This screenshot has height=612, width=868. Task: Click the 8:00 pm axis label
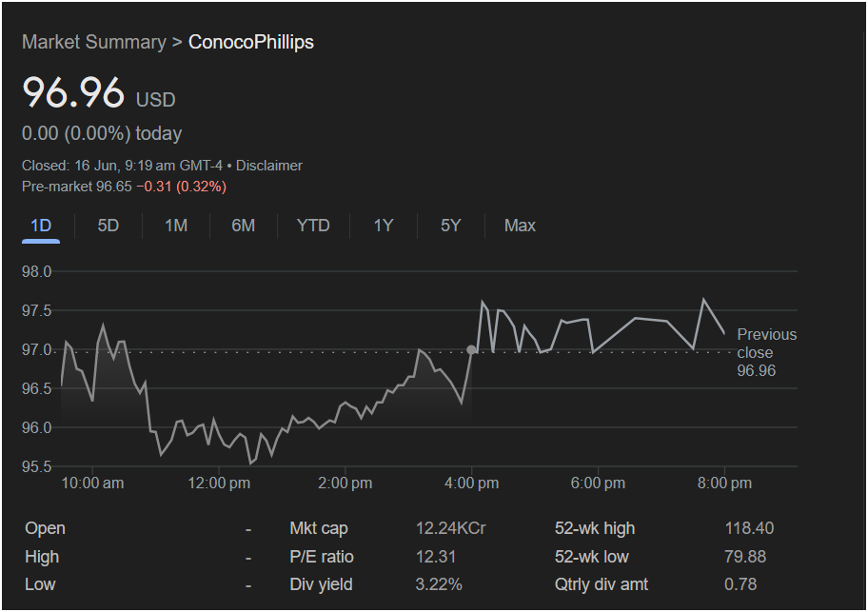pos(724,484)
